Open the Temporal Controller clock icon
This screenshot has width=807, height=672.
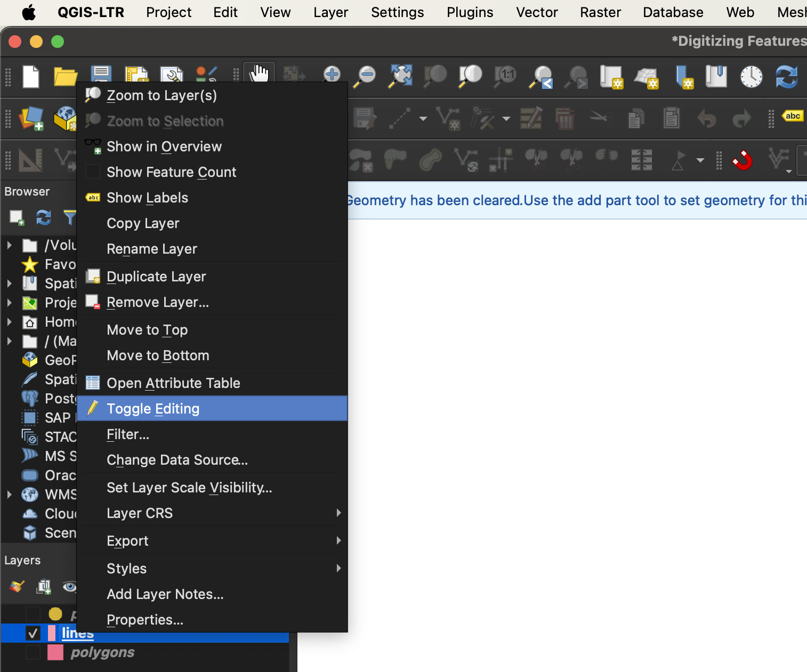751,76
